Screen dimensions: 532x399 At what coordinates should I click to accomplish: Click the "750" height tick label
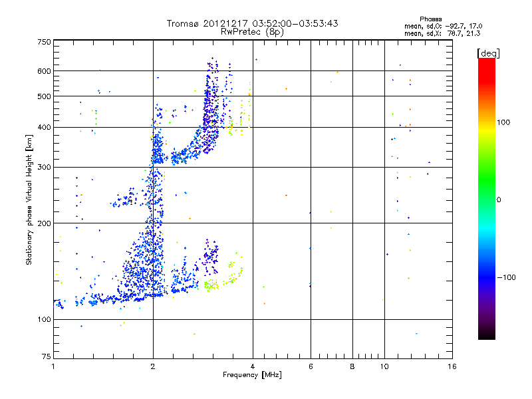[44, 42]
